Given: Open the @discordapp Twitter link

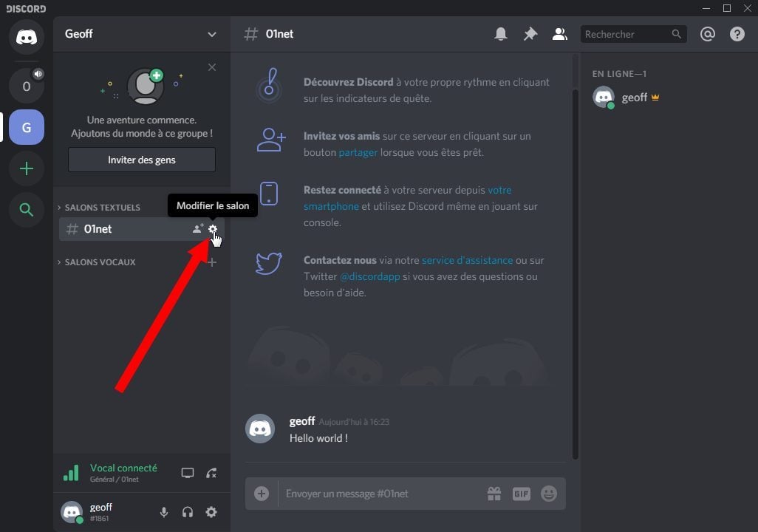Looking at the screenshot, I should (x=370, y=276).
